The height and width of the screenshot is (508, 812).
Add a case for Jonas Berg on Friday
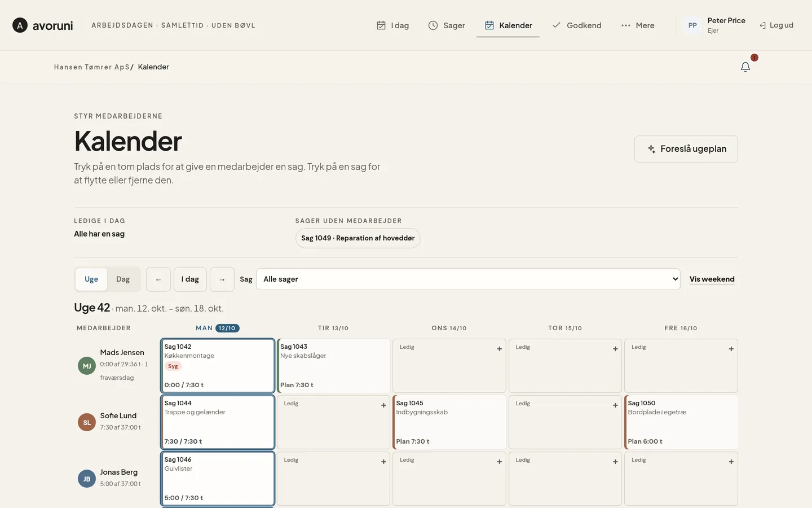(681, 479)
